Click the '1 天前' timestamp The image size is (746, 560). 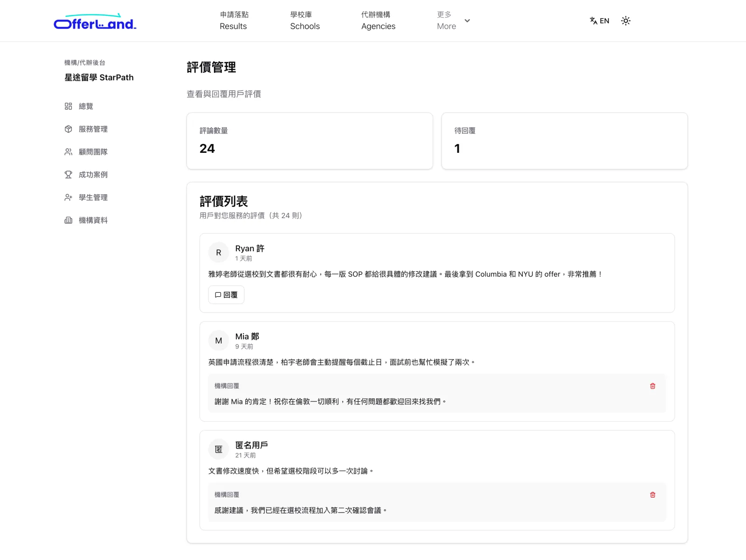[243, 259]
